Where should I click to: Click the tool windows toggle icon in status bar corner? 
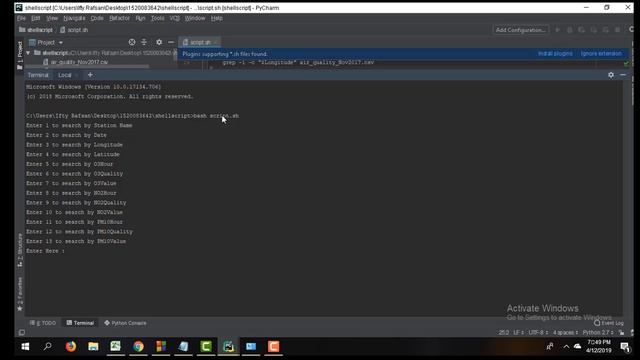[x=22, y=333]
